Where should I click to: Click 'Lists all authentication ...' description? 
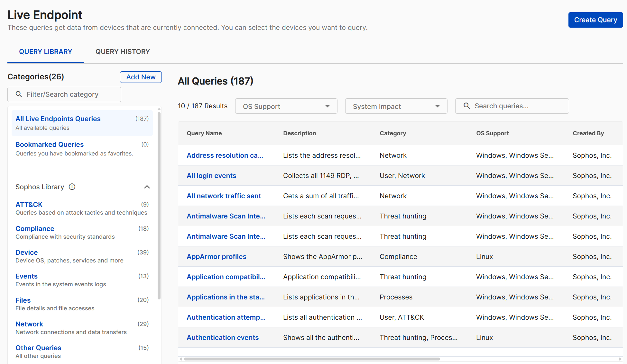click(x=322, y=317)
